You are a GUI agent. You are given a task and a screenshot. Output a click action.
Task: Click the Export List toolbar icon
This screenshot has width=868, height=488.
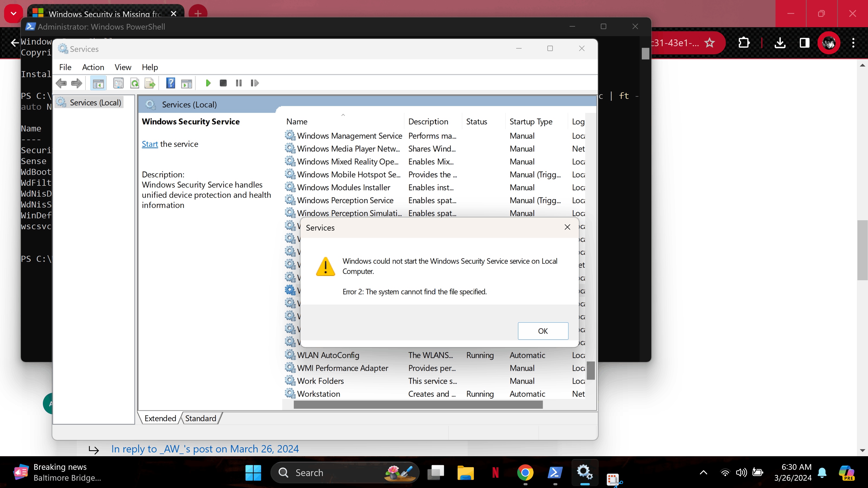150,83
